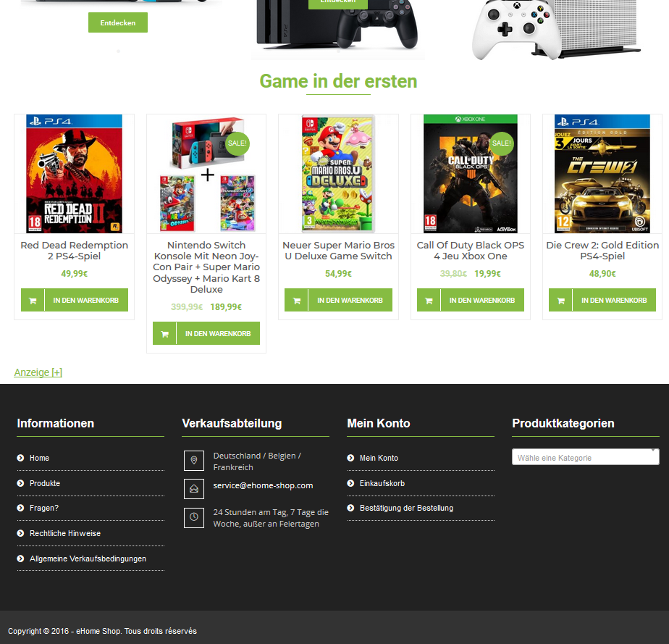
Task: Go to Produkte in footer Informationen
Action: [45, 483]
